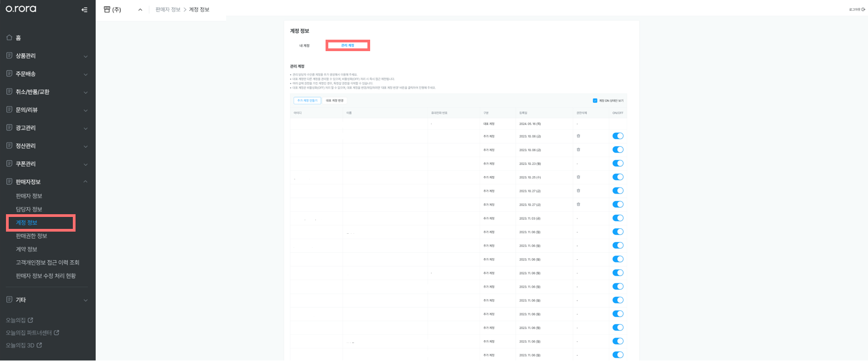Delete permissions for the 2023. 10. 25 account
The image size is (868, 361).
[578, 177]
